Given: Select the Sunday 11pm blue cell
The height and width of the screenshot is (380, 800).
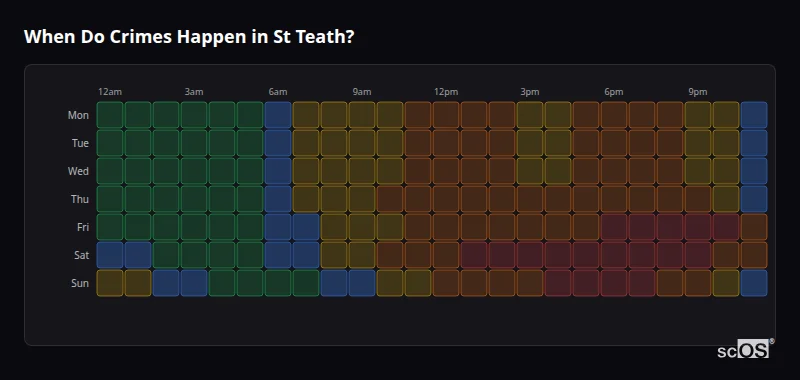Looking at the screenshot, I should 754,283.
